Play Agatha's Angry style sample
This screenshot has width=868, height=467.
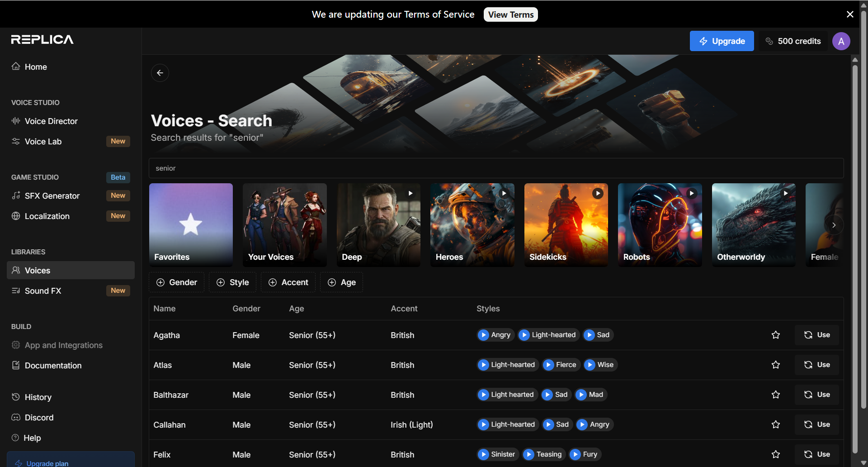click(483, 335)
